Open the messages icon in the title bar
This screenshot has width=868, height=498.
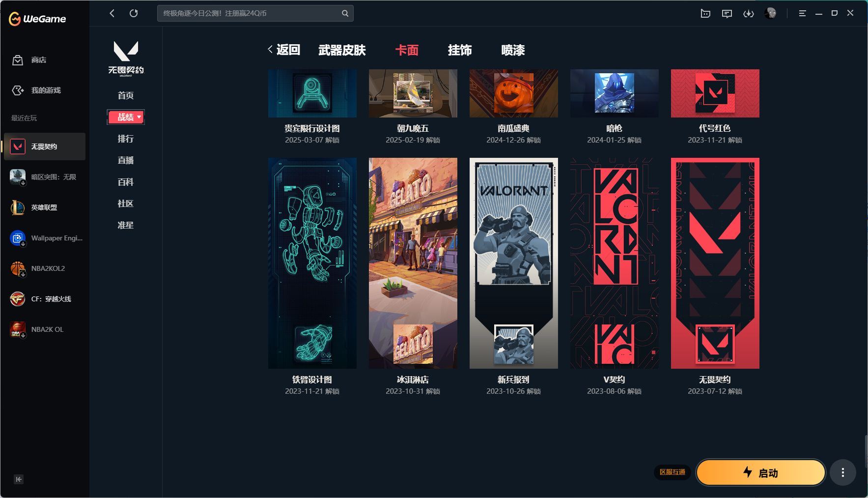[727, 13]
